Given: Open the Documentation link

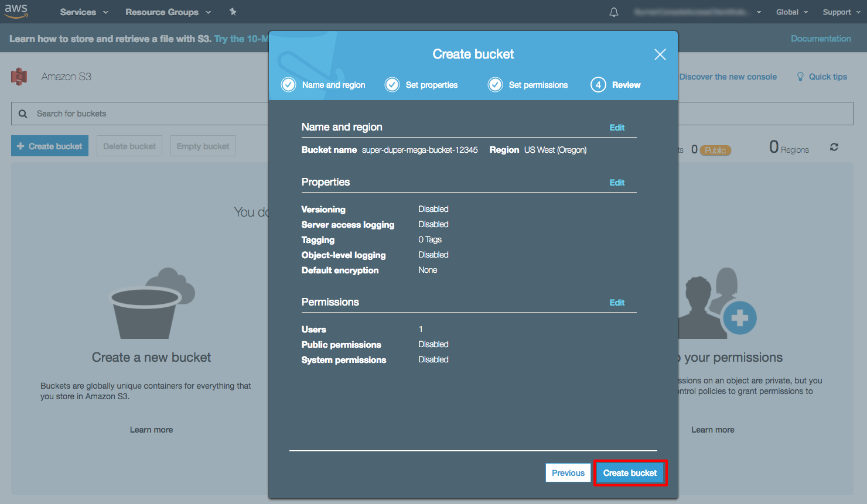Looking at the screenshot, I should (x=821, y=39).
